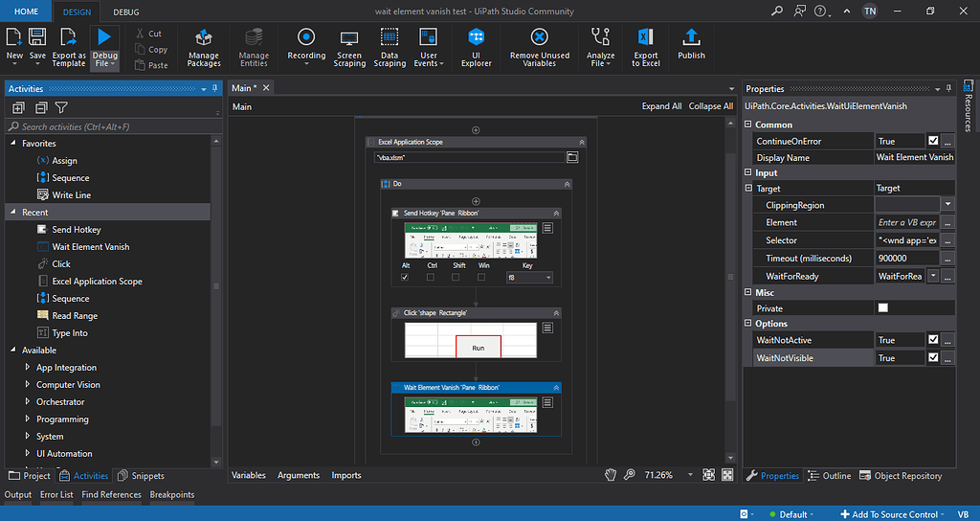
Task: Switch to DEBUG tab
Action: (126, 11)
